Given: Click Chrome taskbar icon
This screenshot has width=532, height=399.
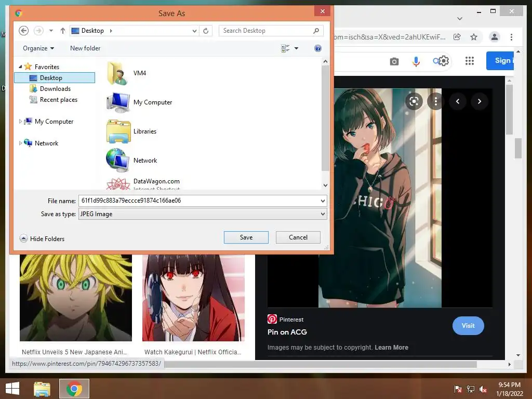Looking at the screenshot, I should click(74, 389).
